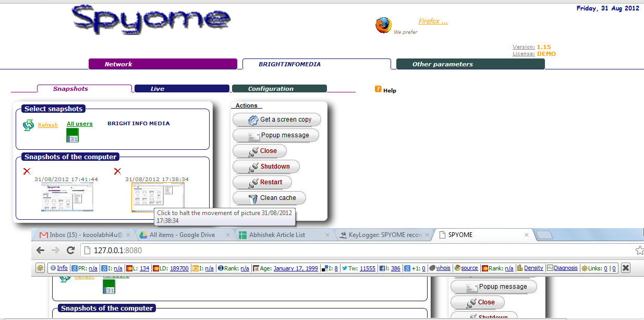Close the Abhishek Article List tab
644x320 pixels.
pos(327,235)
